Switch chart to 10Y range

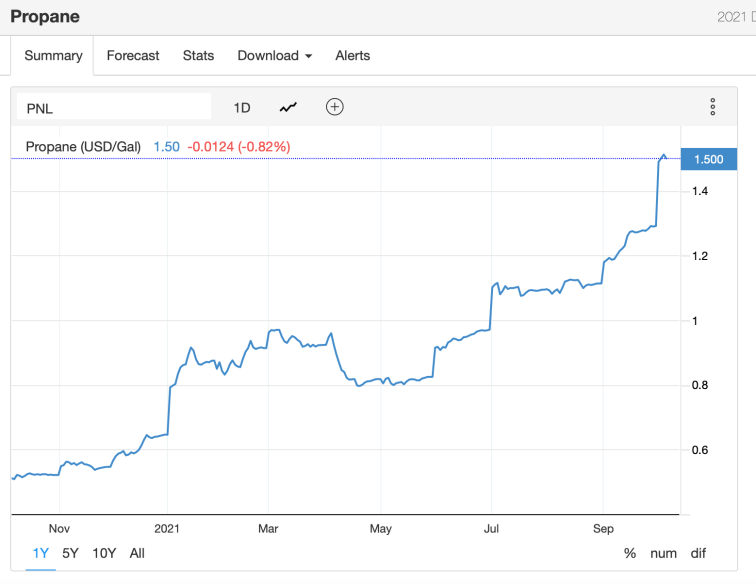click(103, 553)
